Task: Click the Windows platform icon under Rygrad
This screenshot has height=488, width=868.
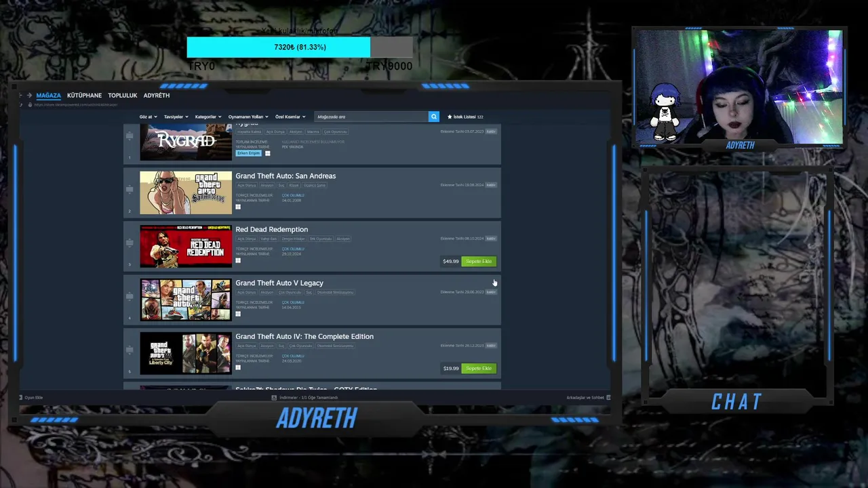Action: coord(267,153)
